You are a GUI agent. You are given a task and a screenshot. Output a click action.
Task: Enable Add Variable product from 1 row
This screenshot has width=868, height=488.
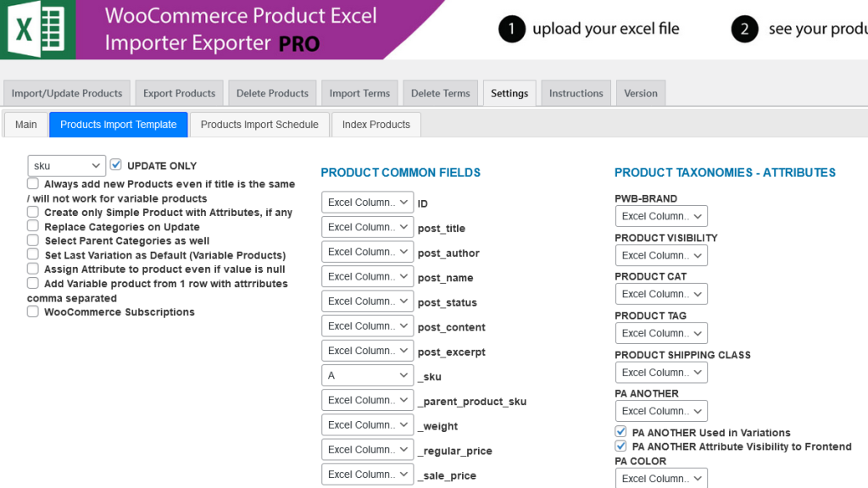click(x=33, y=283)
